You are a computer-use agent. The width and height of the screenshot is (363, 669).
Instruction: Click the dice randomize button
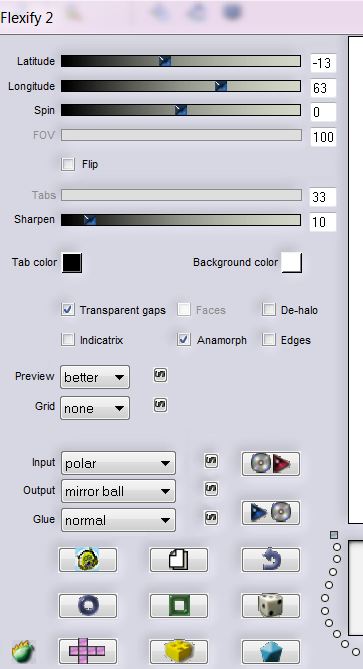coord(270,605)
